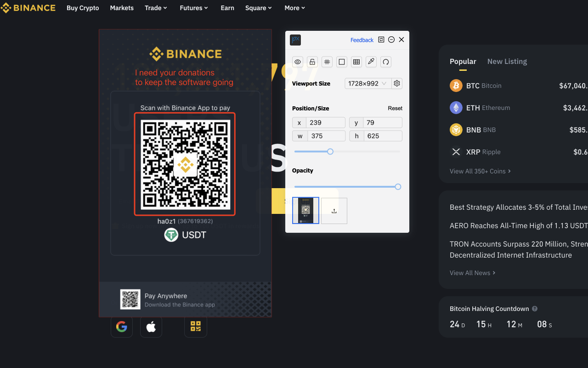Screen dimensions: 588x368
Task: Select the frame outline tool icon
Action: [x=341, y=62]
